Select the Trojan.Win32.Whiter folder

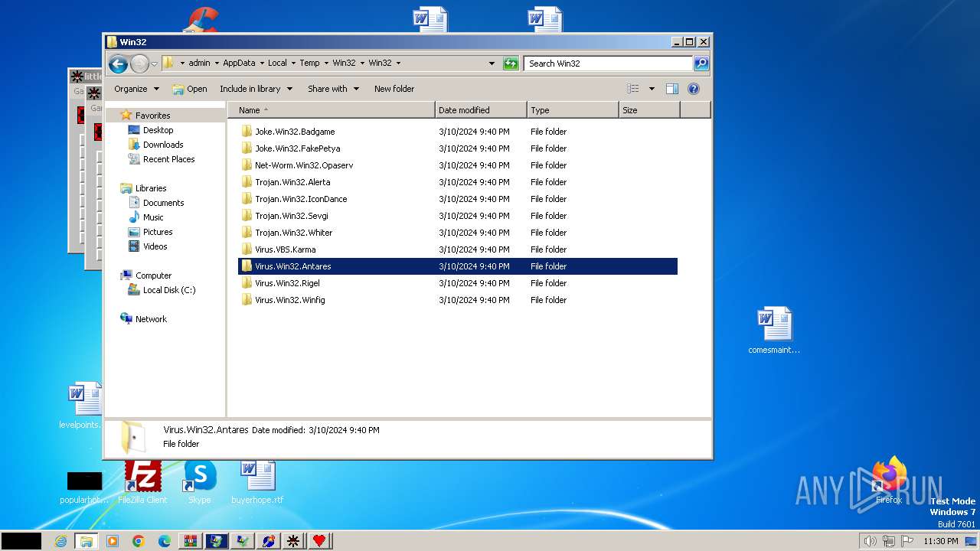pyautogui.click(x=293, y=233)
